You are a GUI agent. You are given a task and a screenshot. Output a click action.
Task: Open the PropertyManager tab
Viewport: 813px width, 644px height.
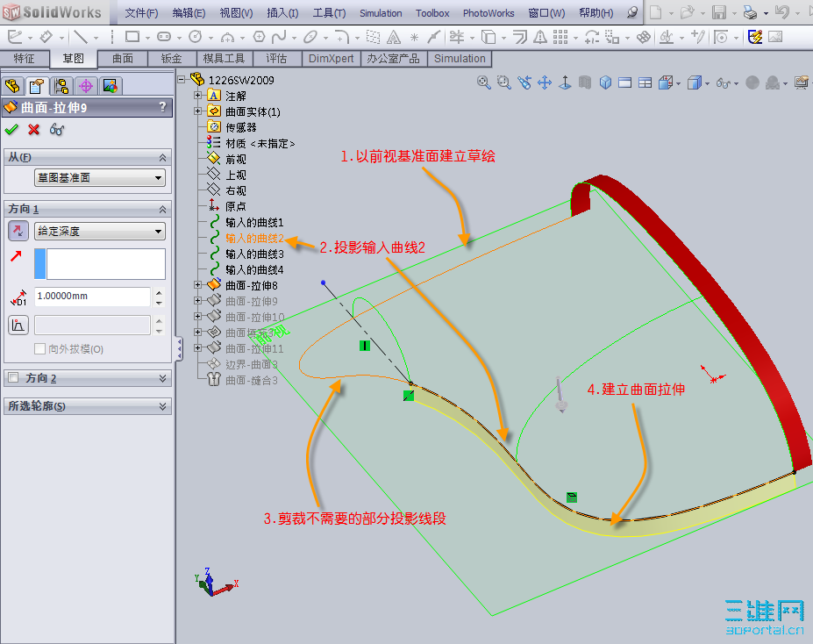tap(36, 86)
